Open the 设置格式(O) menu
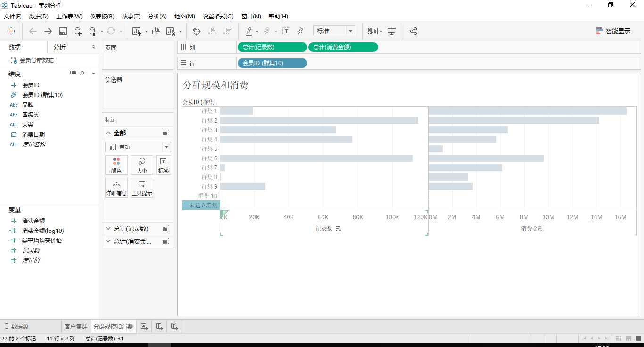This screenshot has height=347, width=644. [218, 16]
